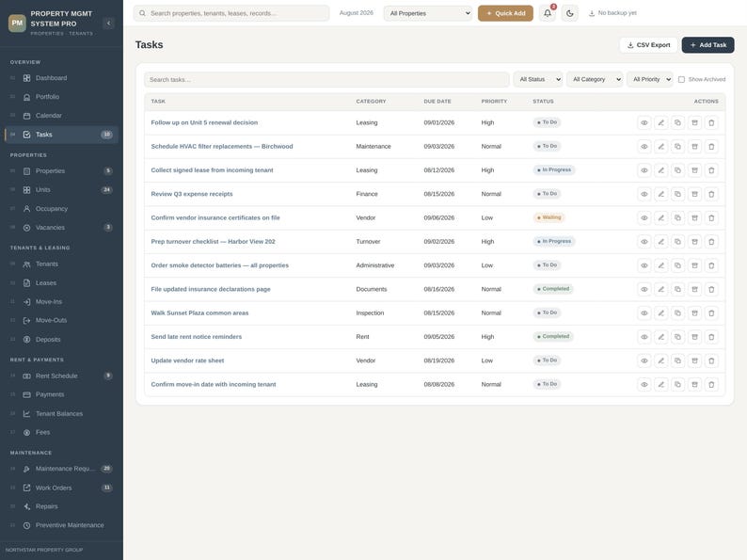Duplicate the 'Schedule HVAC filter replacements' task

(677, 147)
